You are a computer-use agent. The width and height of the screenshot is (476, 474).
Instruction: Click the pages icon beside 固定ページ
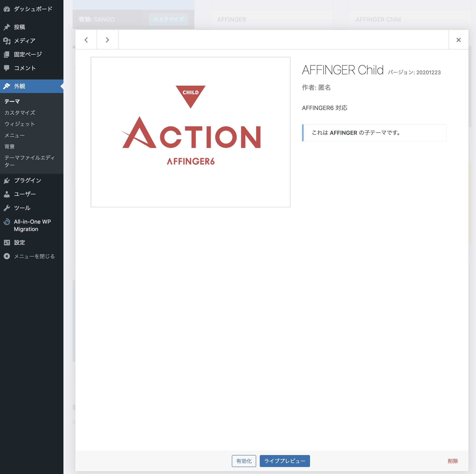pyautogui.click(x=7, y=54)
